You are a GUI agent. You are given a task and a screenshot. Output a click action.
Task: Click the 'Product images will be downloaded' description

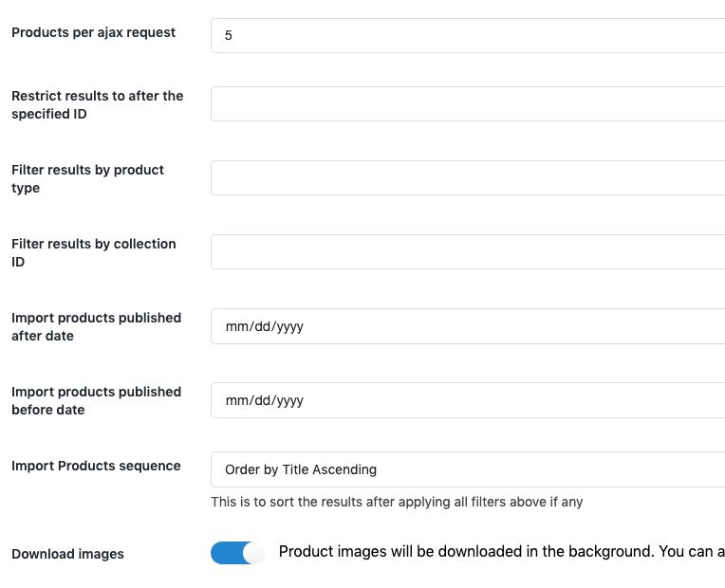(x=502, y=551)
